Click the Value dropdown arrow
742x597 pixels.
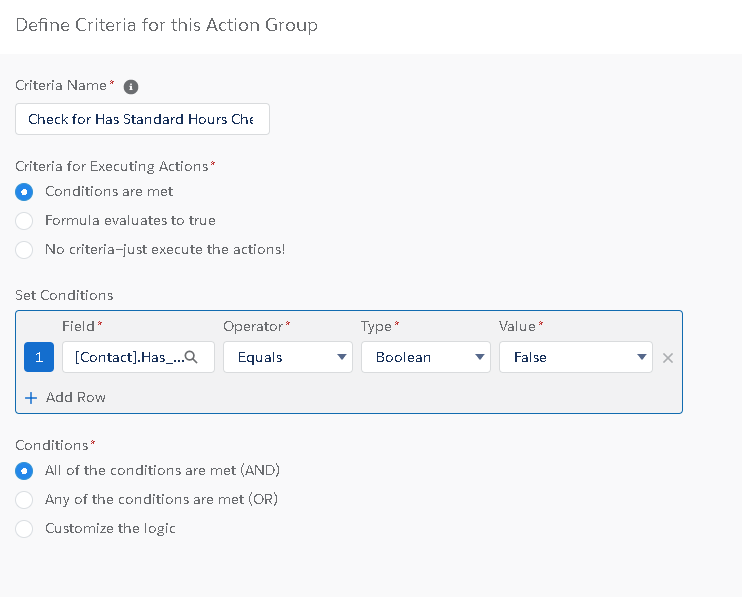coord(641,357)
